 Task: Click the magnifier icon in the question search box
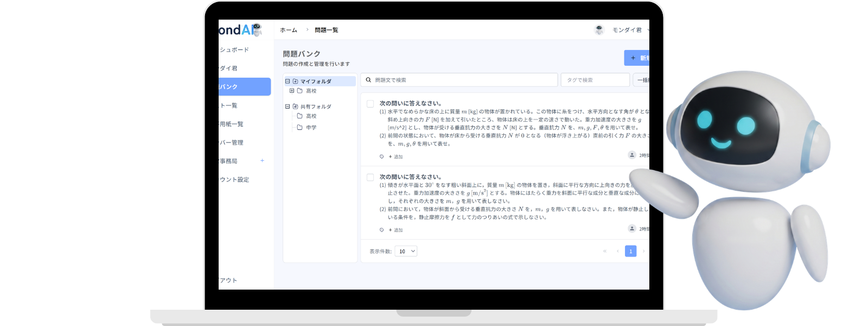[x=368, y=80]
